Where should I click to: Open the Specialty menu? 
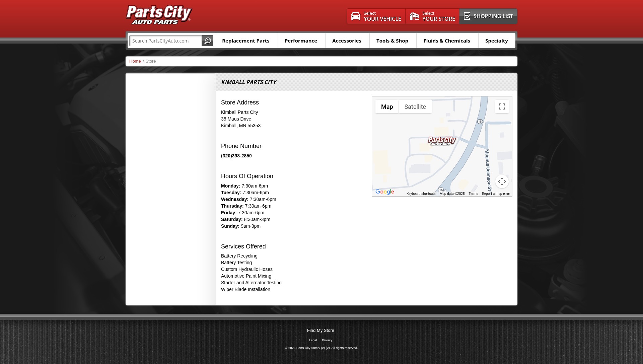pos(496,41)
